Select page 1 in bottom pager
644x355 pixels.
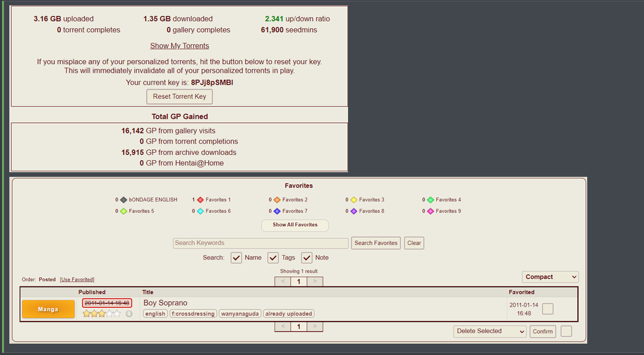[x=299, y=327]
